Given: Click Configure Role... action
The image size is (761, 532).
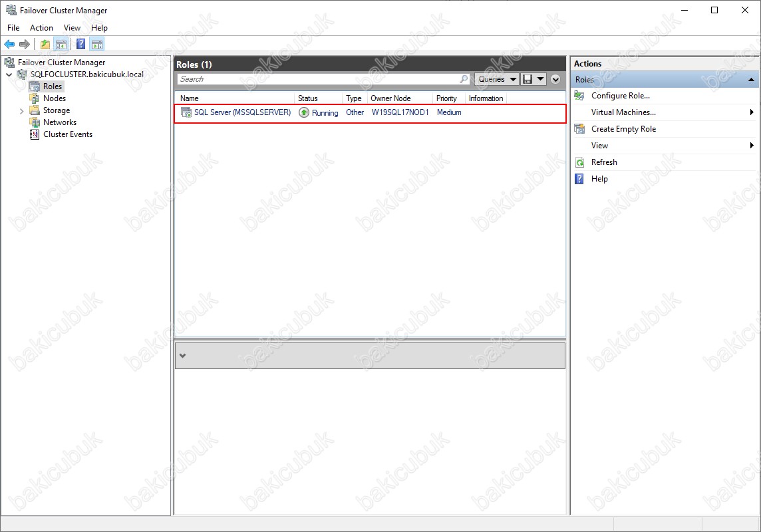Looking at the screenshot, I should (x=620, y=96).
